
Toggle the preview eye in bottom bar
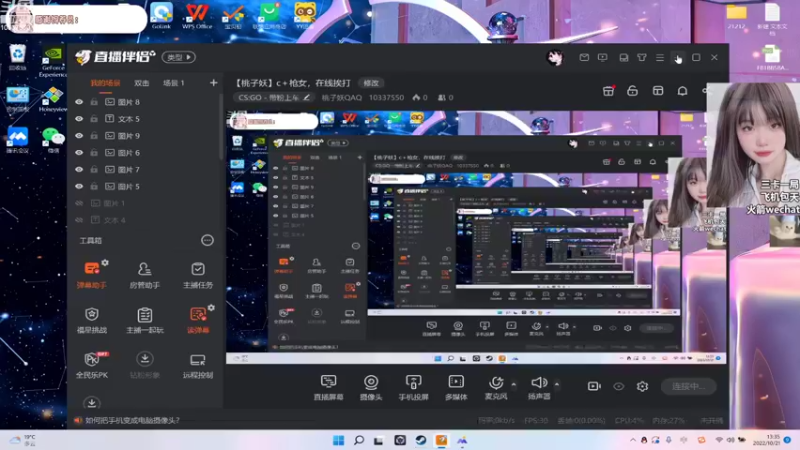coord(618,386)
